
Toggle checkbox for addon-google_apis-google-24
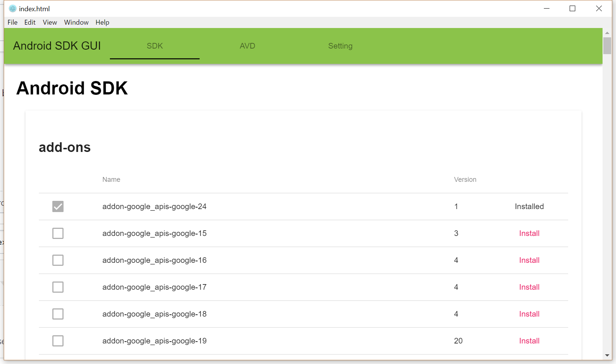tap(58, 206)
